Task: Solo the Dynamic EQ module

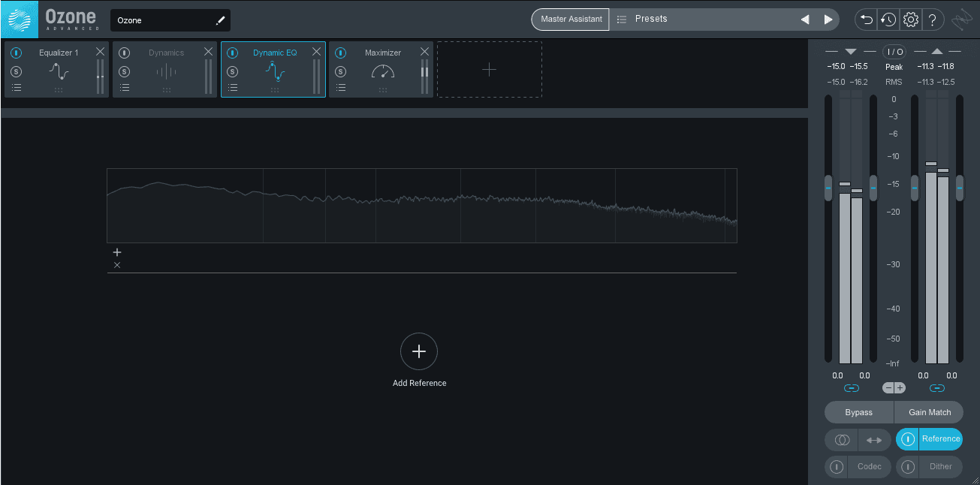Action: pos(233,71)
